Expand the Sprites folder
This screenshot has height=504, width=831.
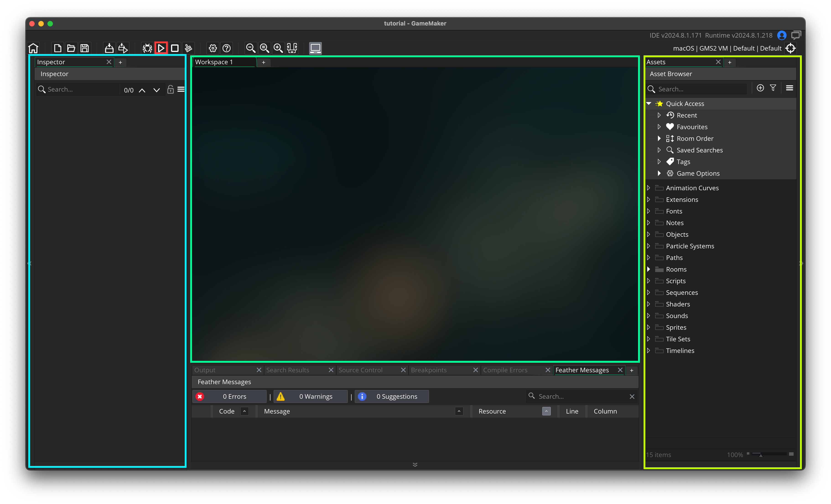(x=649, y=327)
